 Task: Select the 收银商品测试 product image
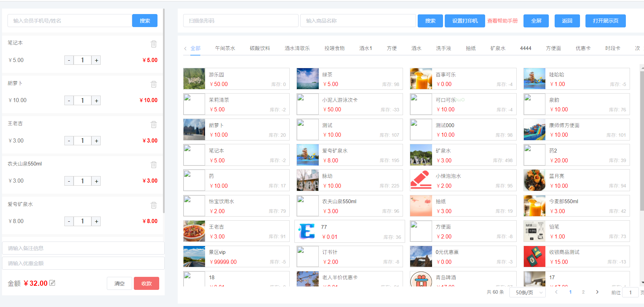[534, 256]
